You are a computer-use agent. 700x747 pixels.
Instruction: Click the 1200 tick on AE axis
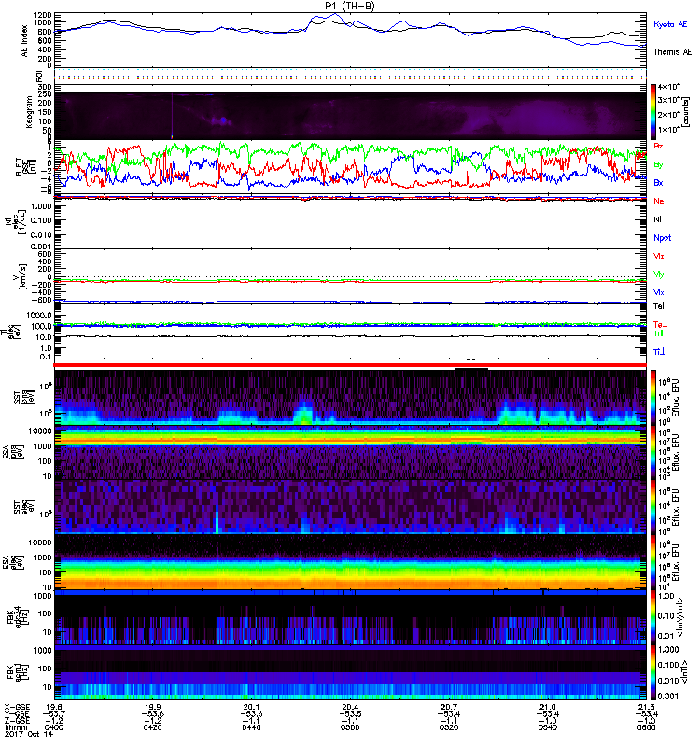pyautogui.click(x=42, y=15)
